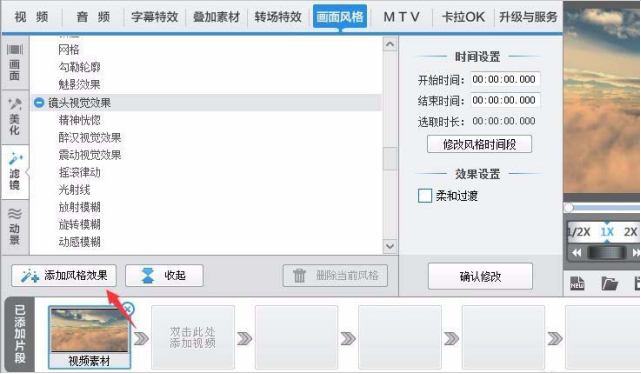The image size is (641, 374).
Task: Click the effects list scroll-down arrow
Action: coord(390,246)
